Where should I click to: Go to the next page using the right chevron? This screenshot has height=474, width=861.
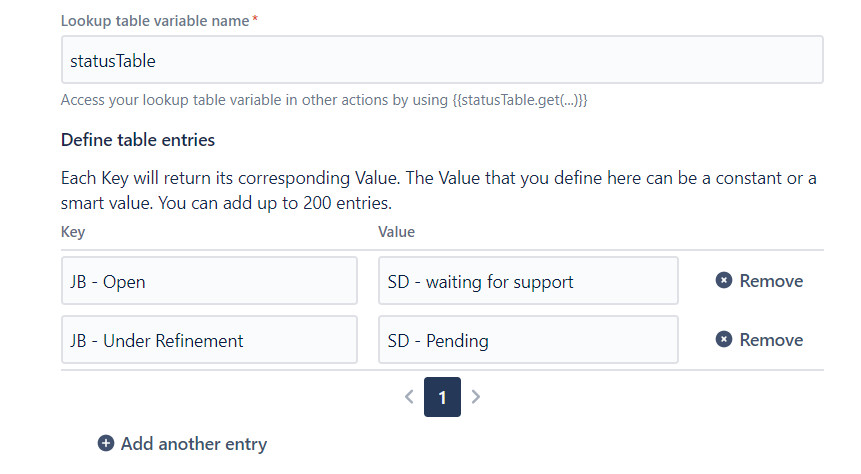pyautogui.click(x=476, y=397)
